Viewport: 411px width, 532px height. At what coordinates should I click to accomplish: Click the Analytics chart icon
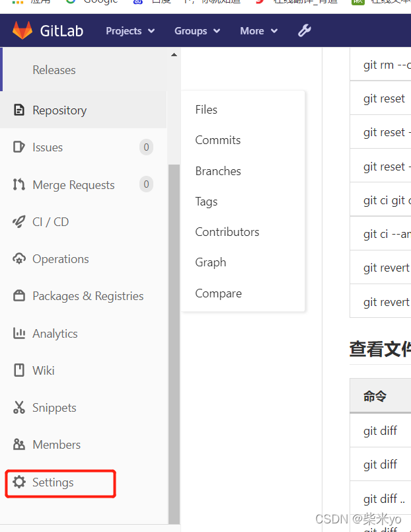pos(19,333)
